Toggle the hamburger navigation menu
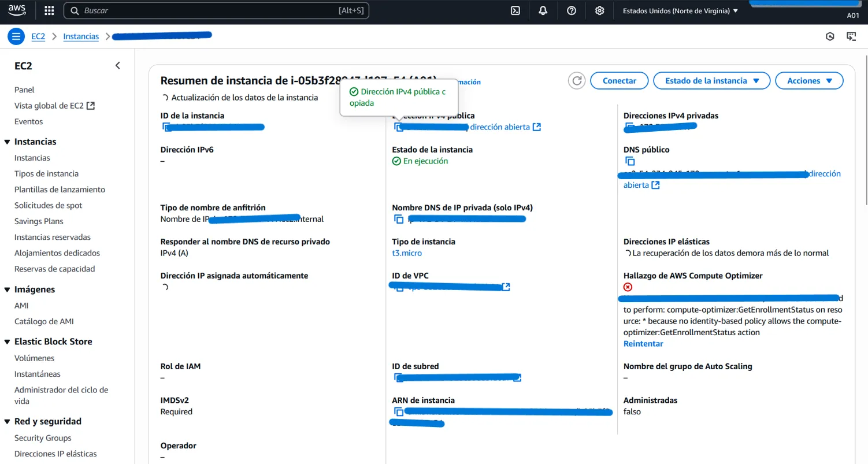 click(x=16, y=36)
